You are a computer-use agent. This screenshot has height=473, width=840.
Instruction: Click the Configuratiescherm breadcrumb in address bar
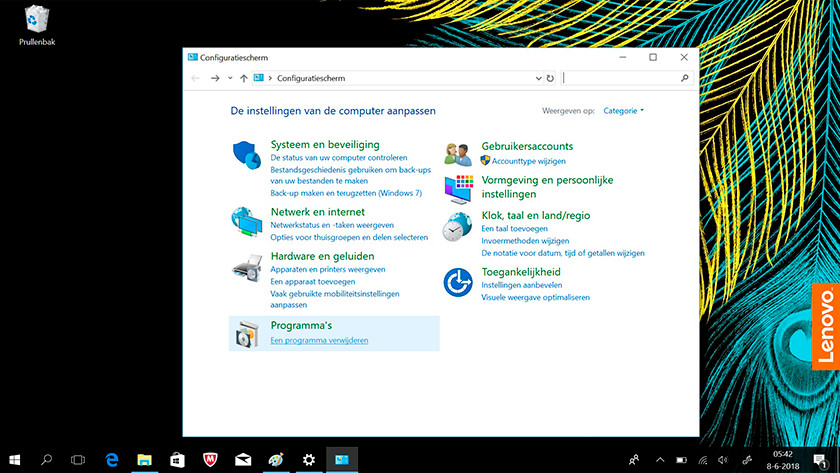311,78
